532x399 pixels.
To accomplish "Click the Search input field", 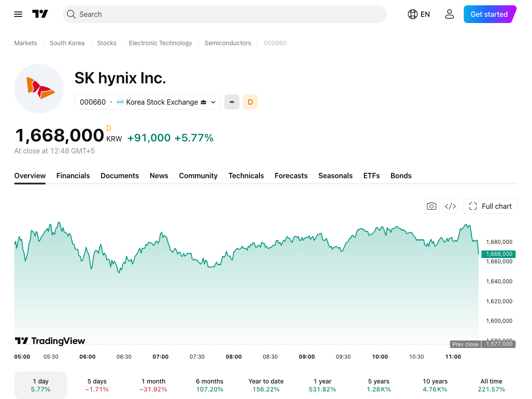I will coord(225,14).
